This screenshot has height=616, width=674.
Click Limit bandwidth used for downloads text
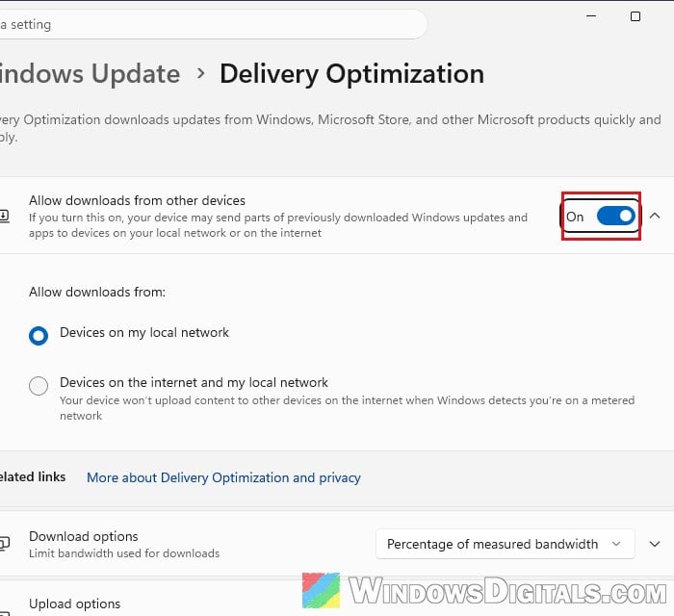pos(124,553)
